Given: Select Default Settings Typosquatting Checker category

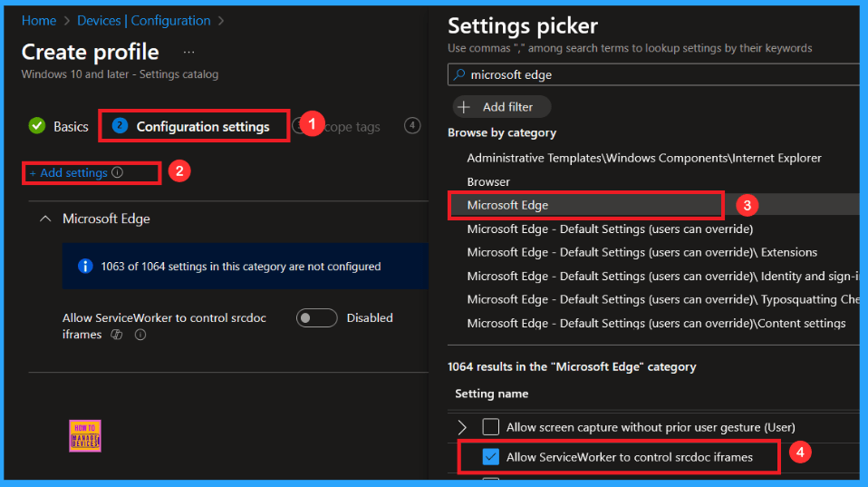Looking at the screenshot, I should click(x=662, y=300).
